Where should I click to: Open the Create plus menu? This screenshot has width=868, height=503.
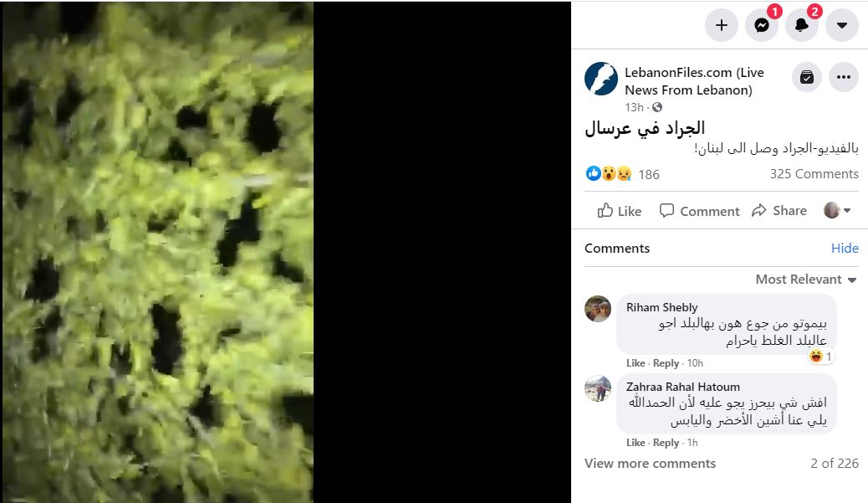click(722, 25)
